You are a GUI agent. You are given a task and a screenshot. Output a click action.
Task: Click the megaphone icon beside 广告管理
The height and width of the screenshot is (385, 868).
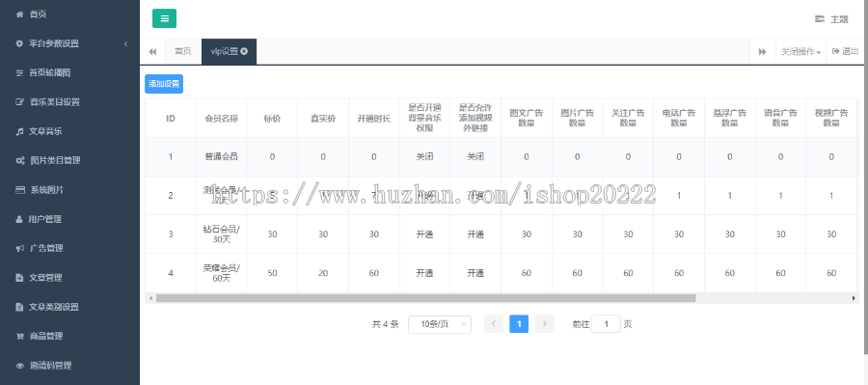19,248
